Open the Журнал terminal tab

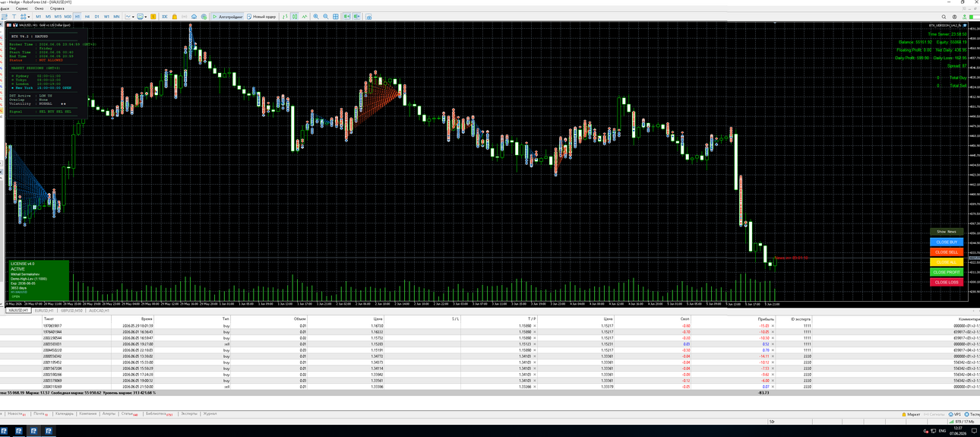(210, 413)
